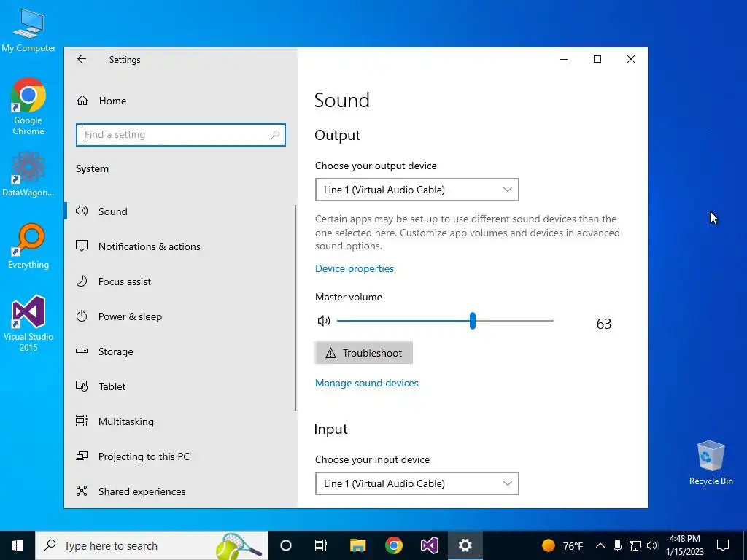Select the Google Chrome desktop shortcut
Image resolution: width=747 pixels, height=560 pixels.
[x=28, y=106]
